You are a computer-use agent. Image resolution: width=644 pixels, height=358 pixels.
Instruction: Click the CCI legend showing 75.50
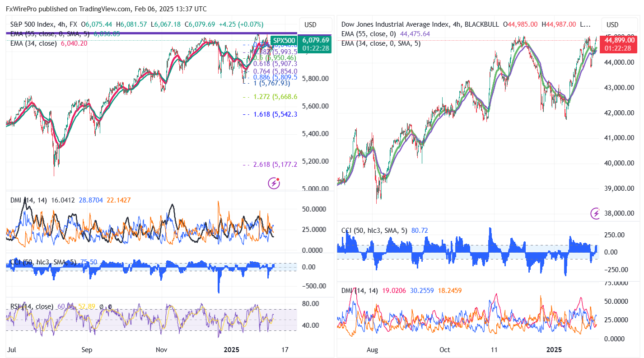(54, 262)
